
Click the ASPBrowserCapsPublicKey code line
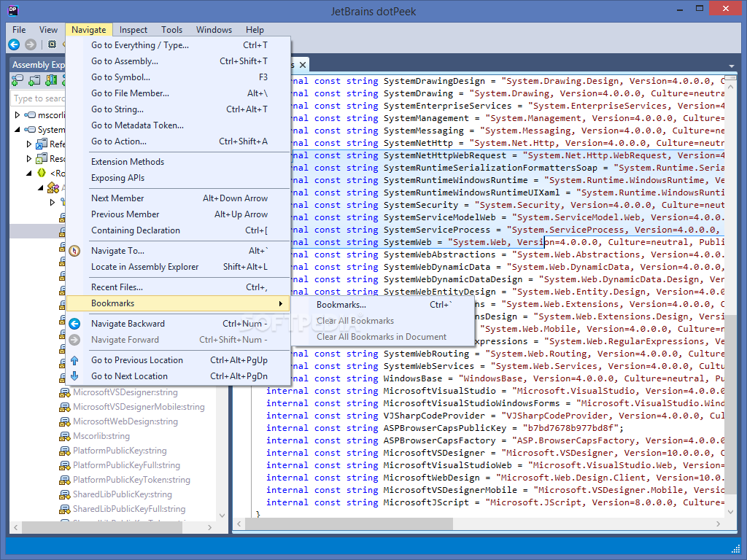(x=445, y=428)
